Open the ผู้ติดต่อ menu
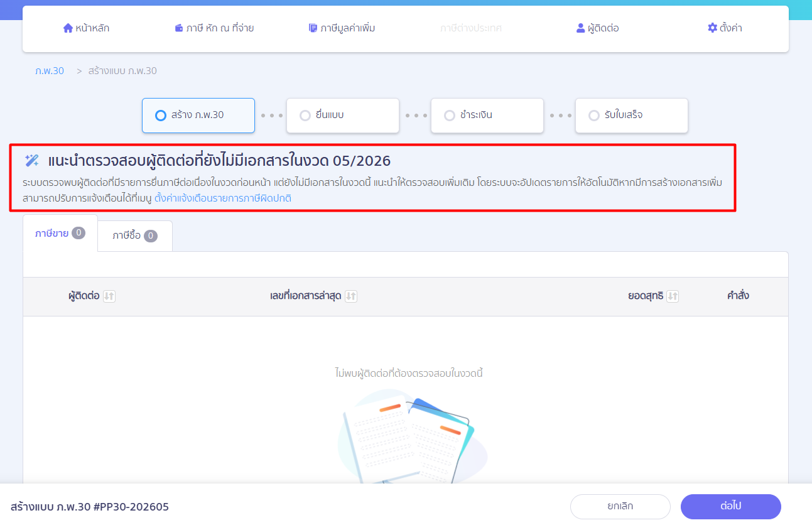 click(598, 28)
